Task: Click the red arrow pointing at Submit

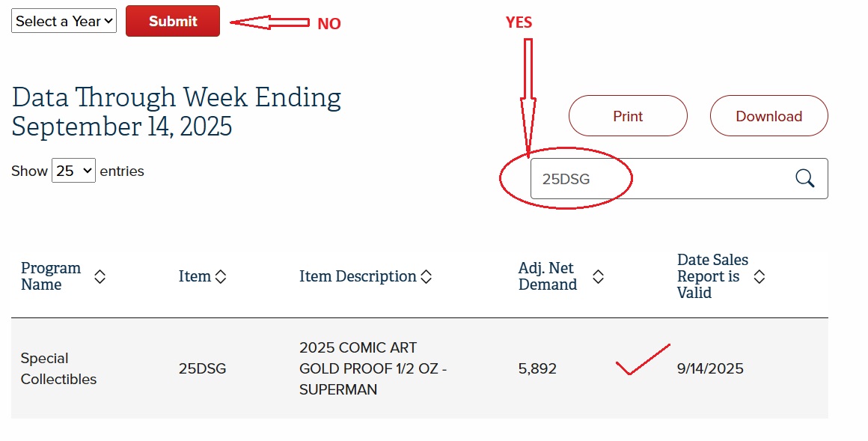Action: pos(269,22)
